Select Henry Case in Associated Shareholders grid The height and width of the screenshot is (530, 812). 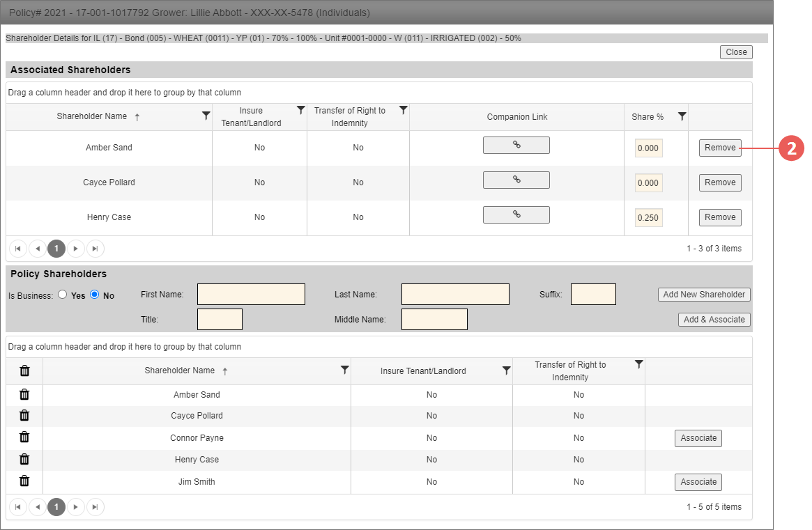pyautogui.click(x=109, y=217)
